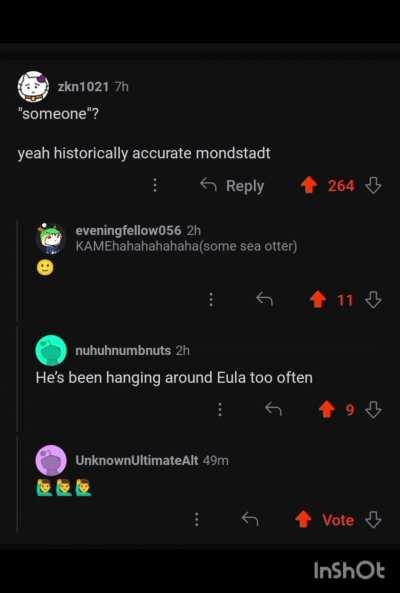Downvote zkn1021's comment
The width and height of the screenshot is (400, 593).
coord(374,186)
